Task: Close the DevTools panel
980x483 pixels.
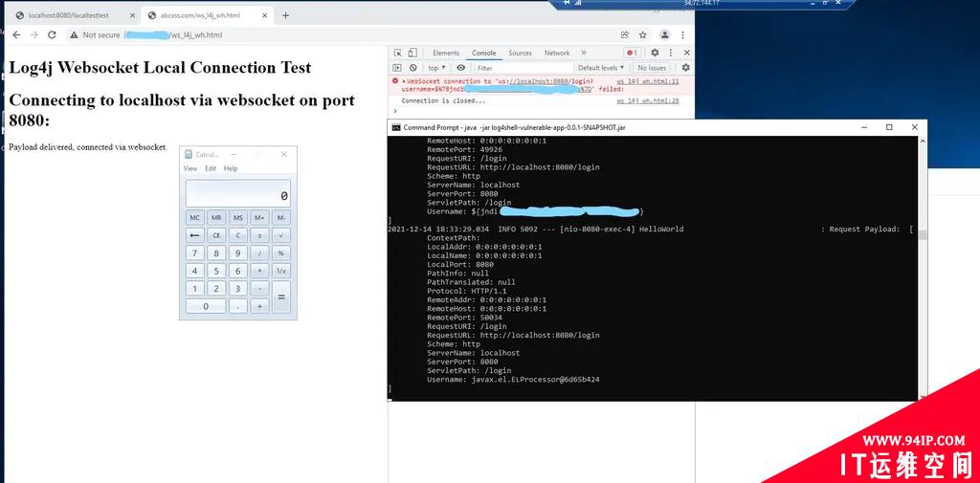Action: pyautogui.click(x=686, y=54)
